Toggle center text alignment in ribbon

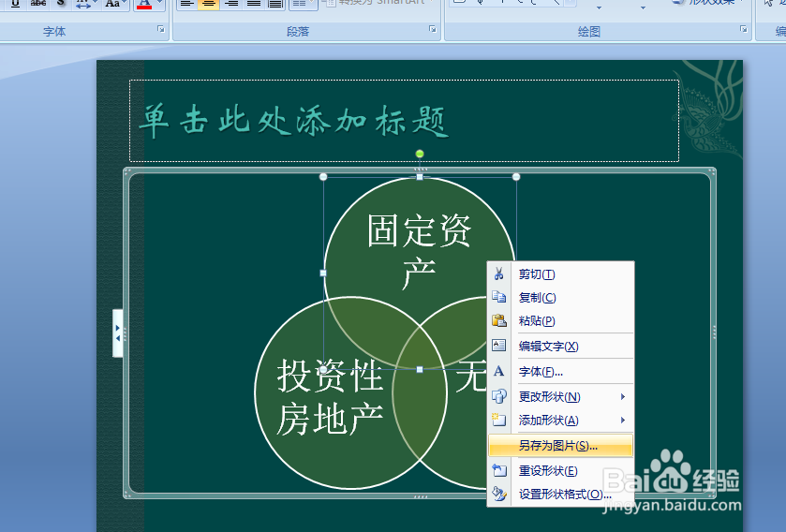tap(209, 4)
